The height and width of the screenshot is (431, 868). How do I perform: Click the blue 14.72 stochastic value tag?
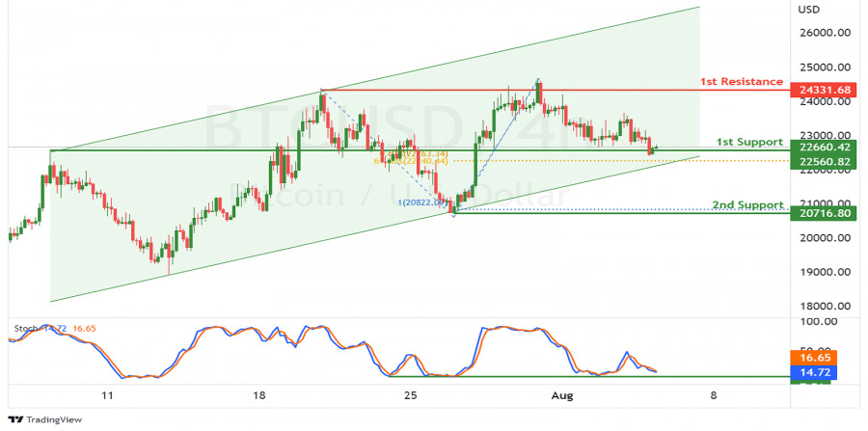click(x=814, y=372)
